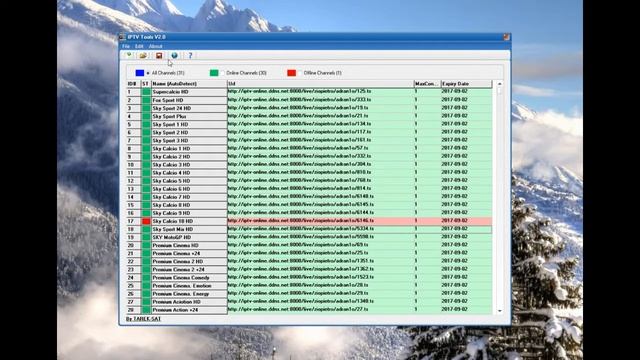This screenshot has height=360, width=640.
Task: Select the Premium Cinema Energy channel name
Action: tap(180, 294)
